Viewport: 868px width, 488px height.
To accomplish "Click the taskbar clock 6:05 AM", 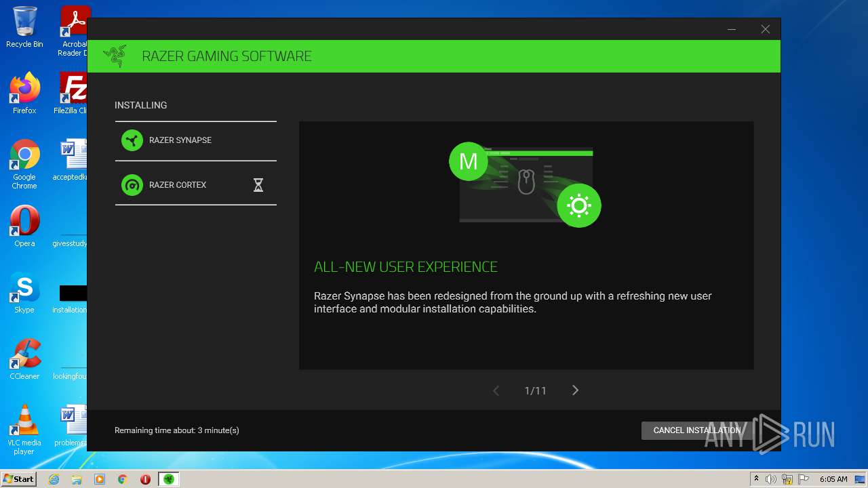I will coord(833,479).
